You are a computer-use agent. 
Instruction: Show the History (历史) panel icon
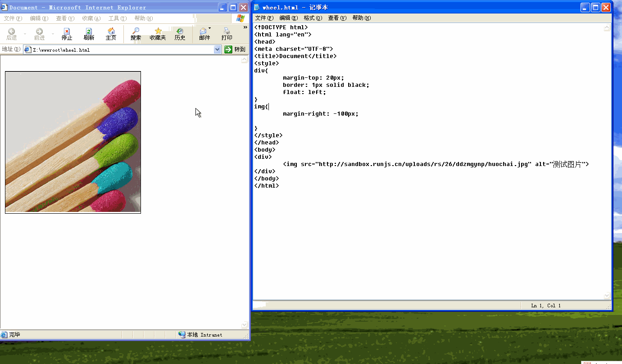[180, 31]
